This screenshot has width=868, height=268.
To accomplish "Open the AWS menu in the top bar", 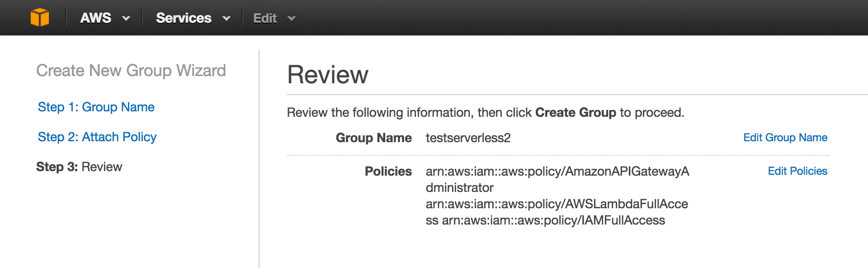I will coord(95,18).
